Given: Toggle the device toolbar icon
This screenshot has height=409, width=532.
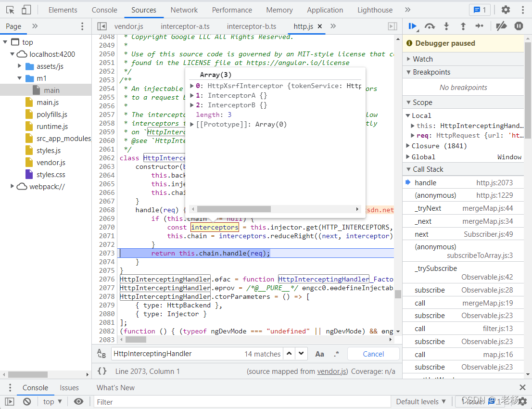Looking at the screenshot, I should tap(26, 10).
